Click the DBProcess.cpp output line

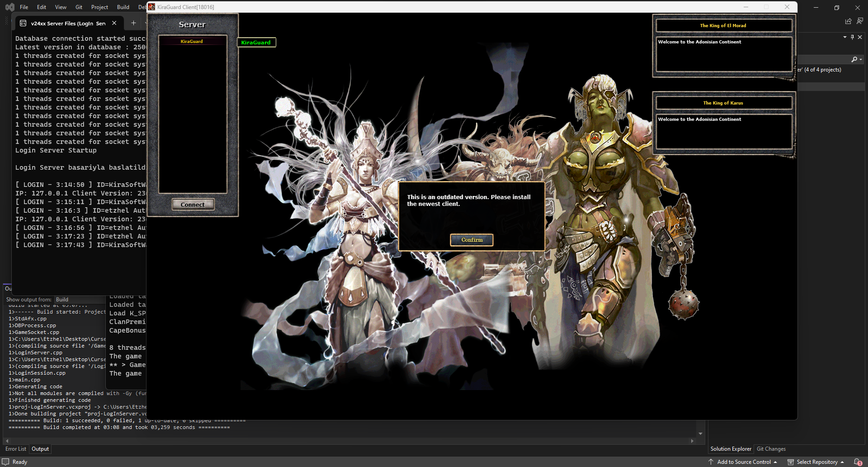33,325
